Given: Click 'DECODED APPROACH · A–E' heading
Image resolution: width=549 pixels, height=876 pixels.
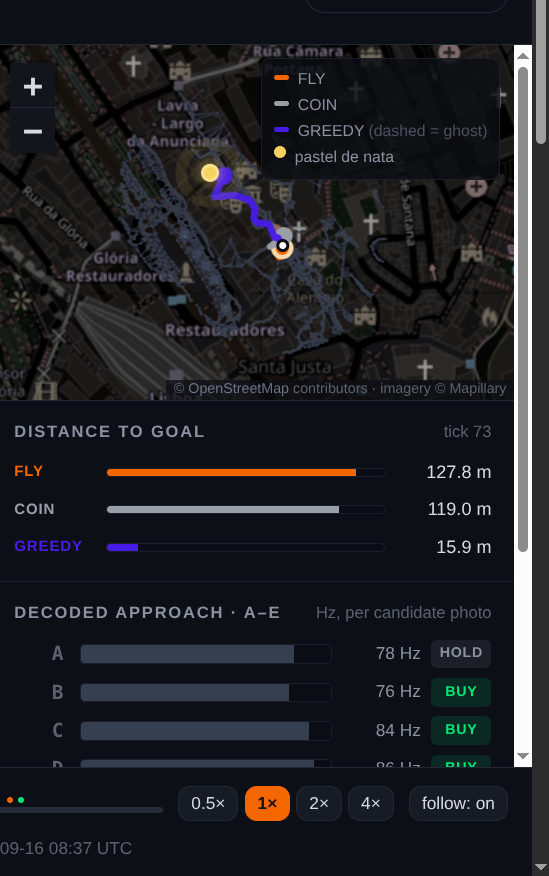Looking at the screenshot, I should pyautogui.click(x=147, y=613).
